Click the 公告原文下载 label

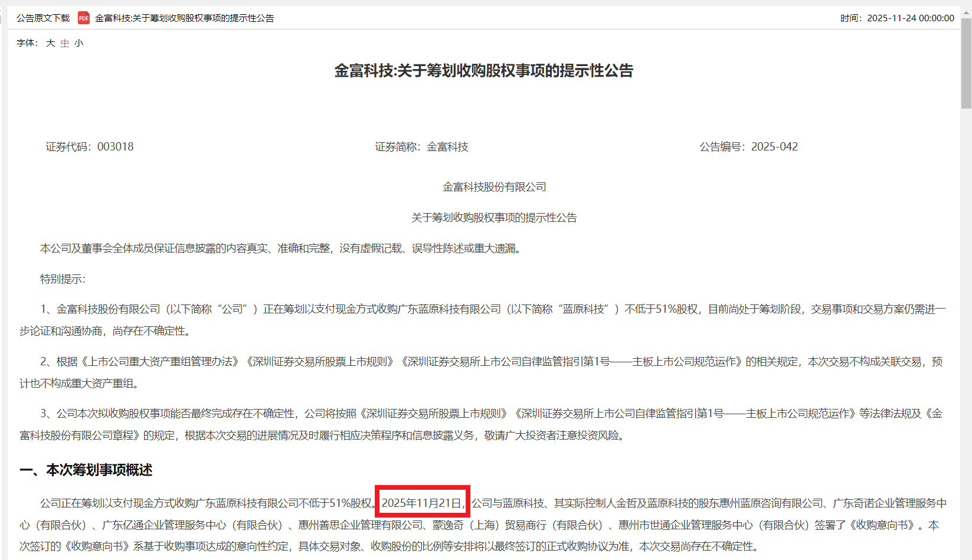[x=43, y=18]
